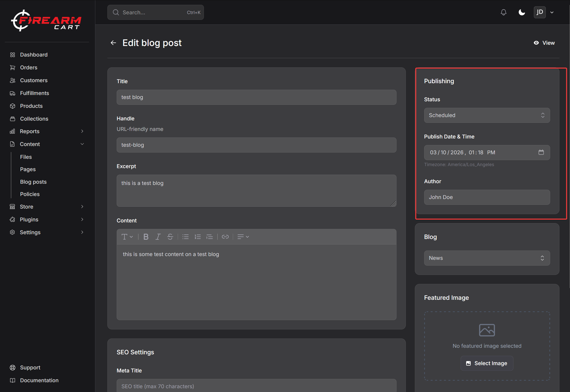Click the indent list icon

tap(210, 237)
